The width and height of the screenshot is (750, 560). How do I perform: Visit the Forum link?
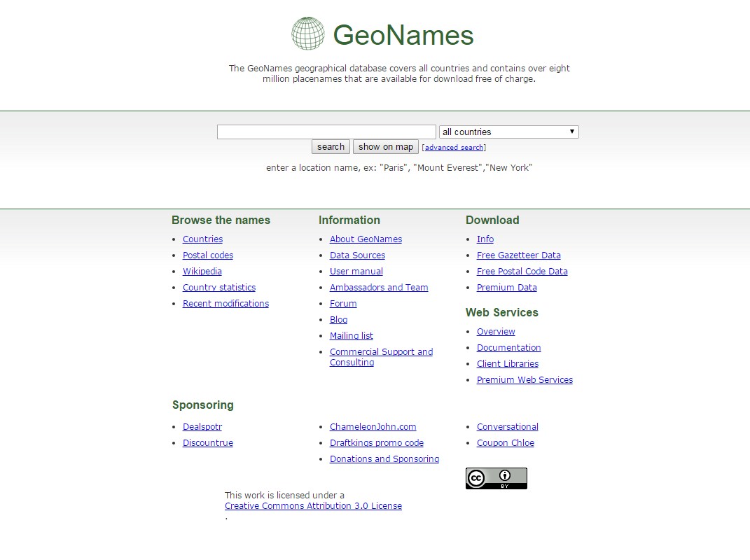click(x=343, y=304)
